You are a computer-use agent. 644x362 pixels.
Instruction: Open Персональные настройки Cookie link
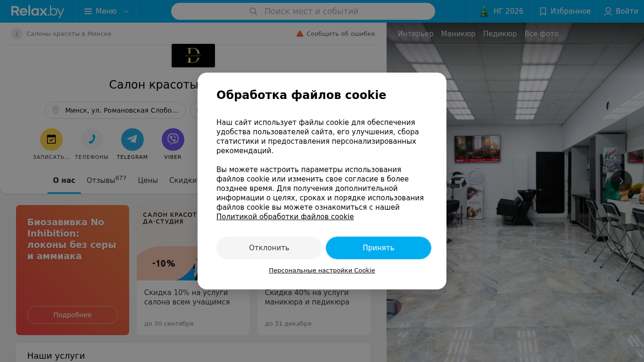pyautogui.click(x=322, y=271)
